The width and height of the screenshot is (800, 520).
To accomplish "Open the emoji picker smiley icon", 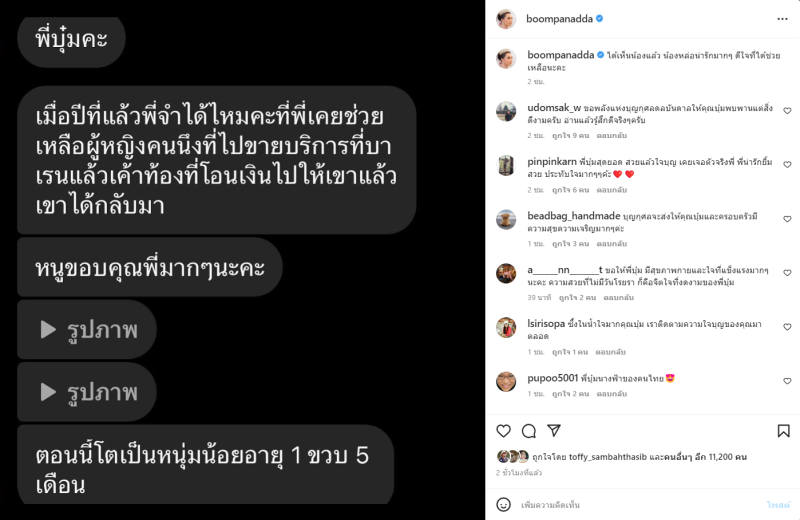I will point(504,505).
